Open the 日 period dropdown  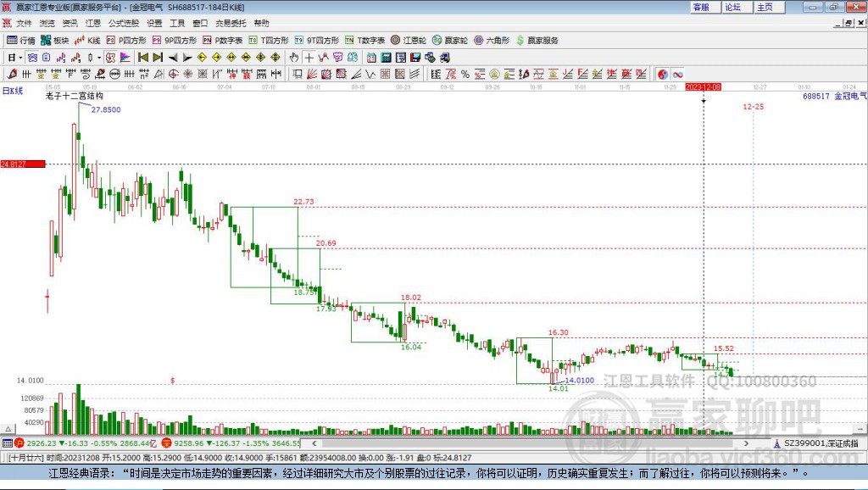click(14, 58)
